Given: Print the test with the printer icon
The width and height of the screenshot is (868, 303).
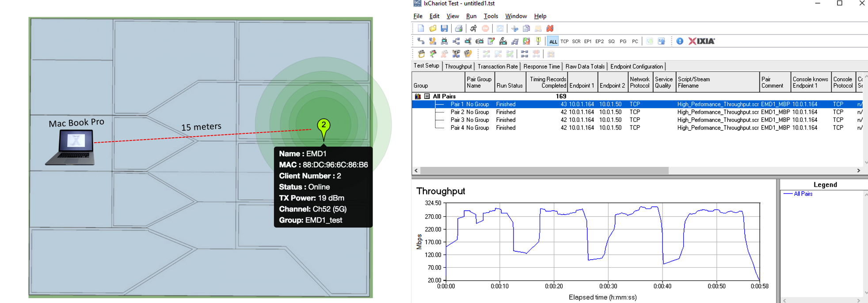Looking at the screenshot, I should [x=459, y=28].
